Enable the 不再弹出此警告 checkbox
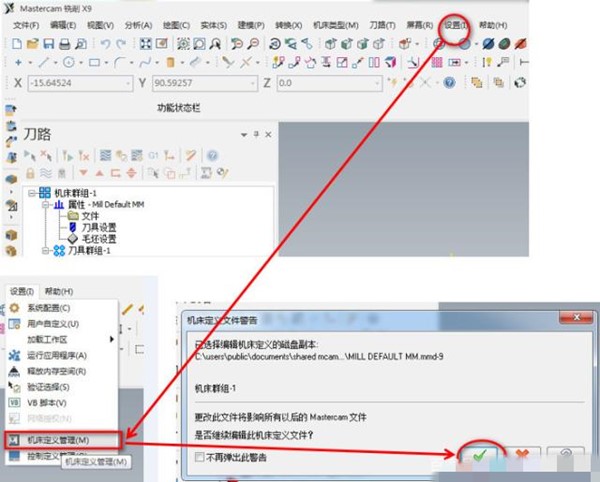Image resolution: width=600 pixels, height=482 pixels. (x=199, y=457)
